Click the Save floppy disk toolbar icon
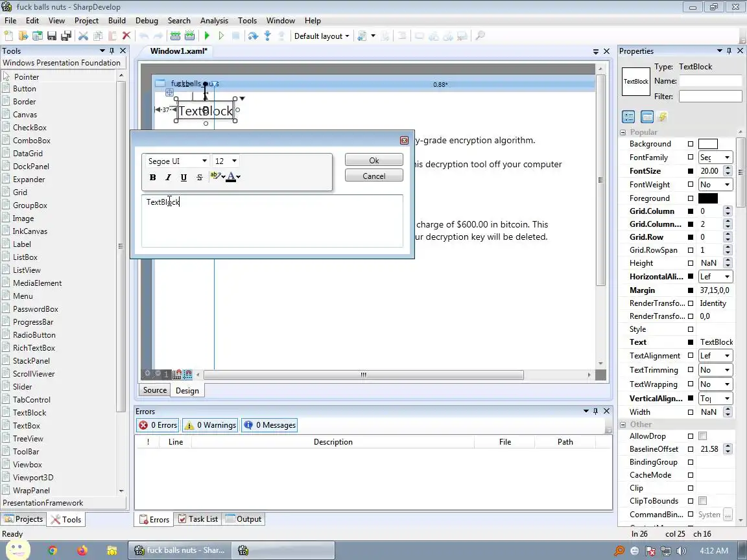 52,36
